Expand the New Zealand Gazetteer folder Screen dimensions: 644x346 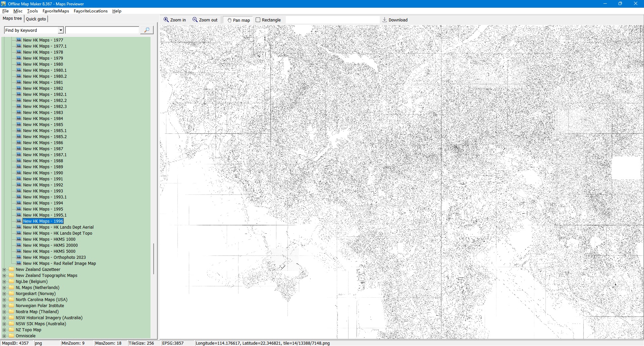pyautogui.click(x=4, y=270)
